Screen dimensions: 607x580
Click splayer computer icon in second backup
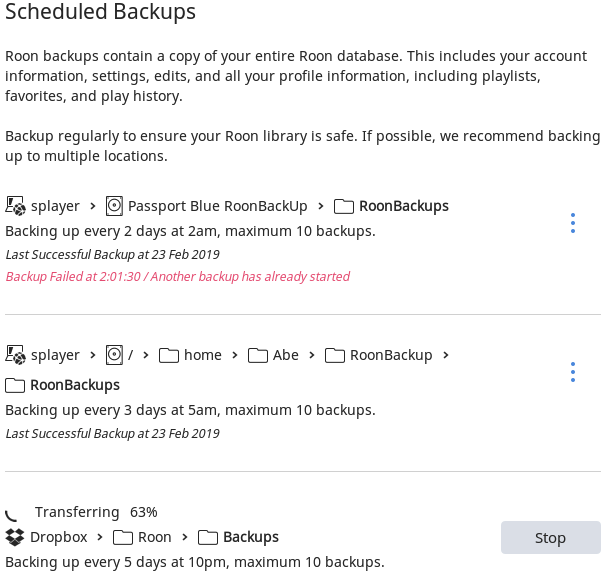[15, 355]
